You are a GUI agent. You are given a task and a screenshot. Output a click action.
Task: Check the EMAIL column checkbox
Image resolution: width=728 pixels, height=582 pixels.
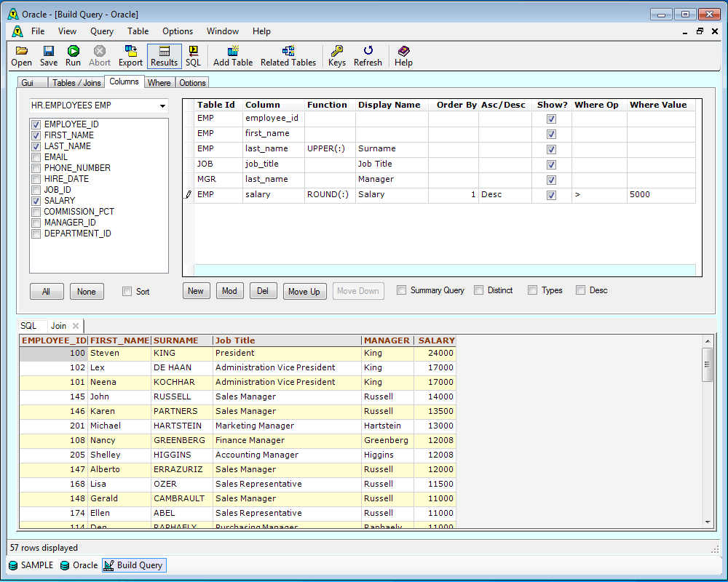tap(36, 157)
